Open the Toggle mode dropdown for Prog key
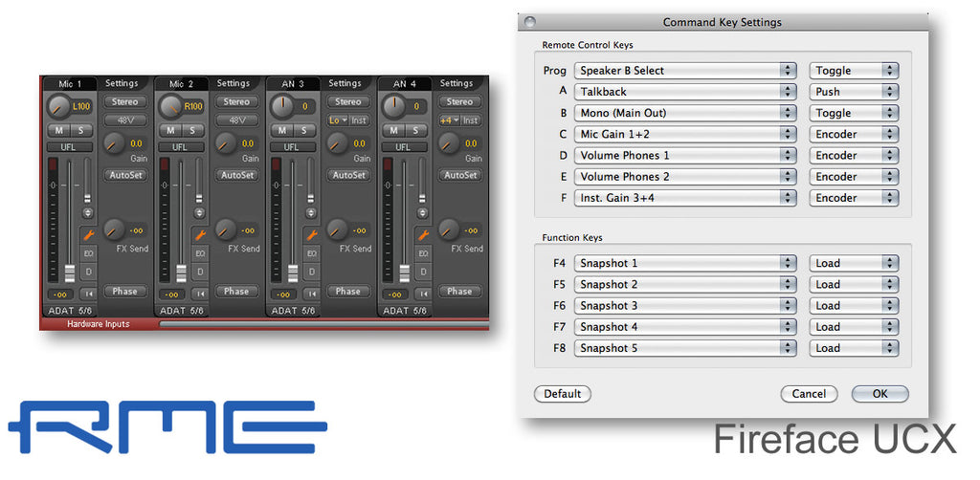980x480 pixels. point(854,71)
